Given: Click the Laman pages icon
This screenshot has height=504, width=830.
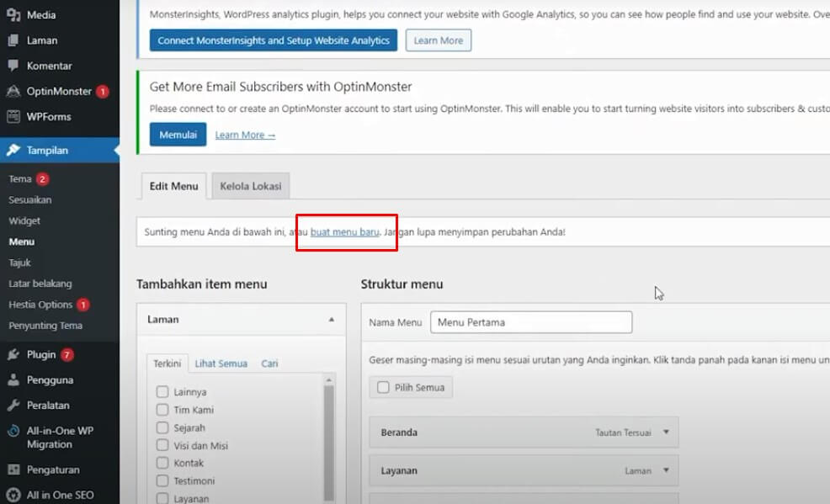Looking at the screenshot, I should click(x=13, y=40).
